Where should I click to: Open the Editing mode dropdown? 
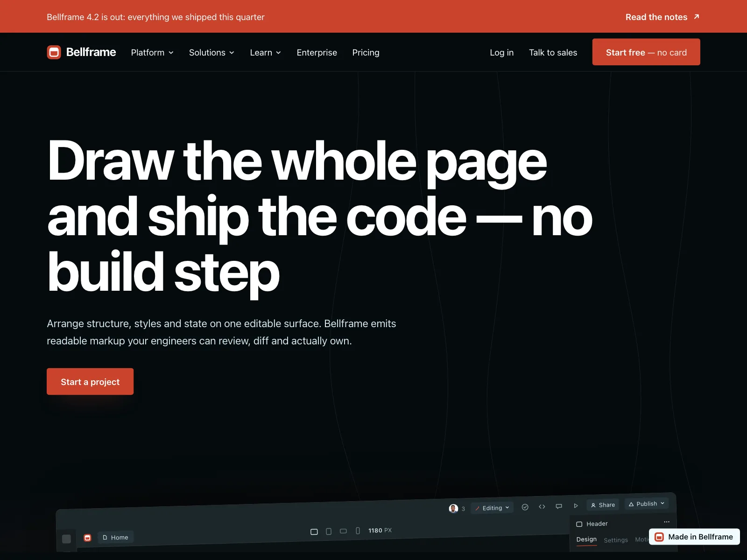tap(492, 508)
